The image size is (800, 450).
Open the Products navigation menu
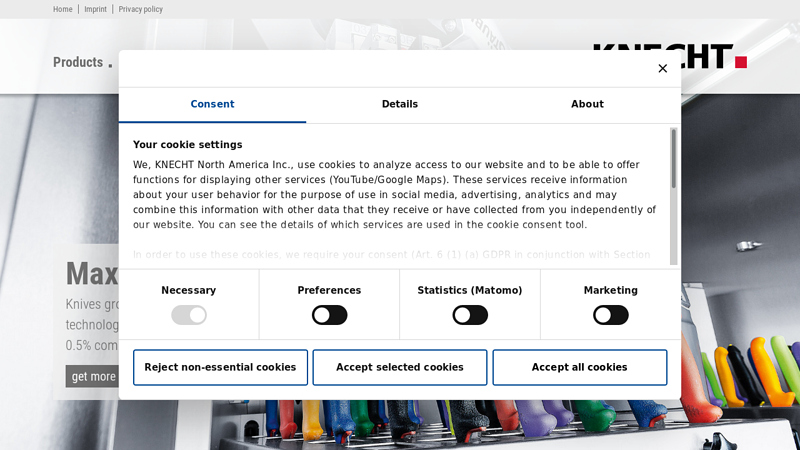(x=78, y=62)
